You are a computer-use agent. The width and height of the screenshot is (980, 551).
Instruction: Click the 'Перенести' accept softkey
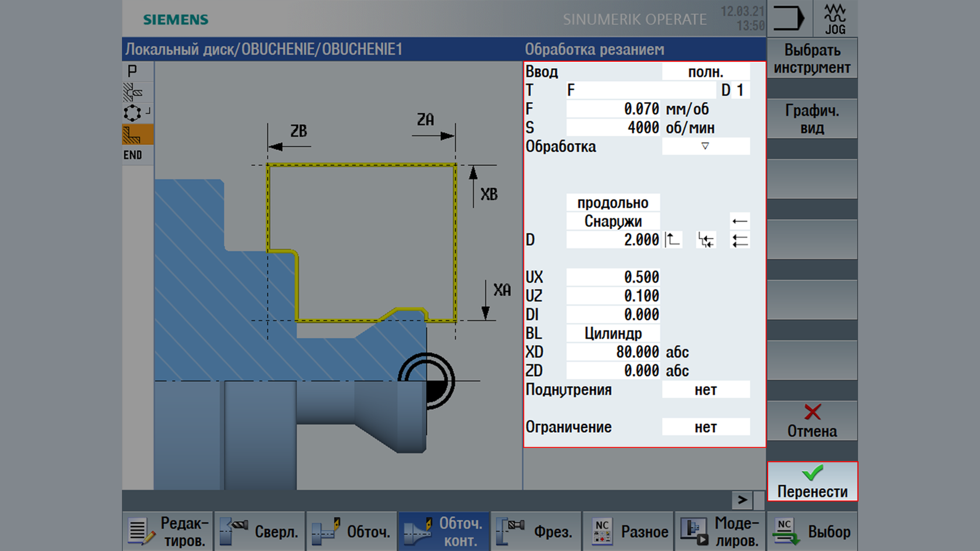[x=812, y=481]
